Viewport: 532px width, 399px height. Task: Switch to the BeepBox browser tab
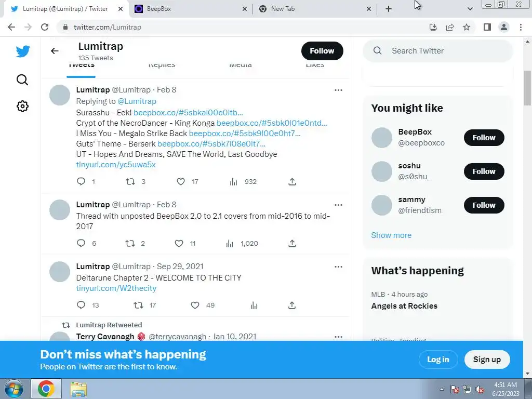(191, 9)
